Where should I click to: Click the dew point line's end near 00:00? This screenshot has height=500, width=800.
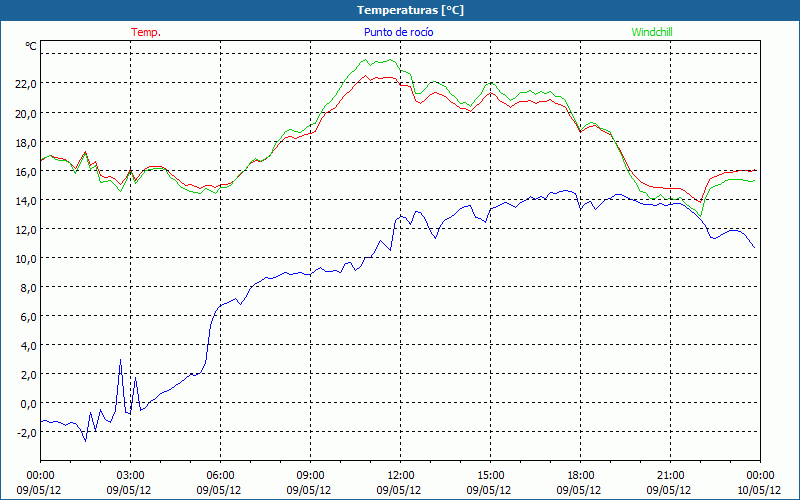[x=754, y=247]
